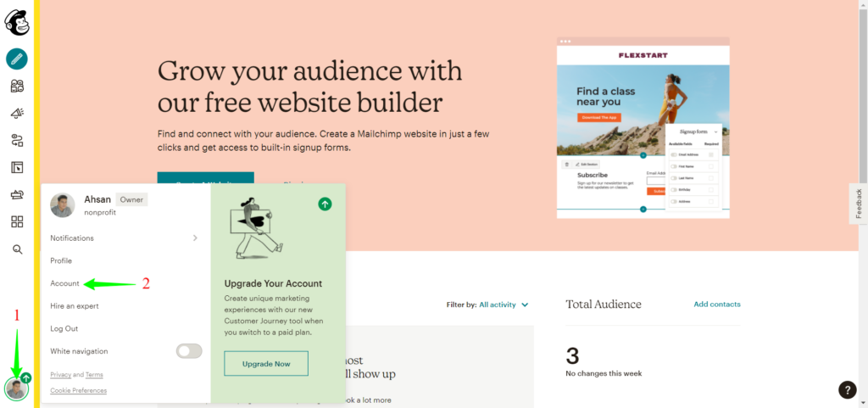Click the nonprofit label under Ahsan
This screenshot has height=408, width=868.
coord(100,213)
